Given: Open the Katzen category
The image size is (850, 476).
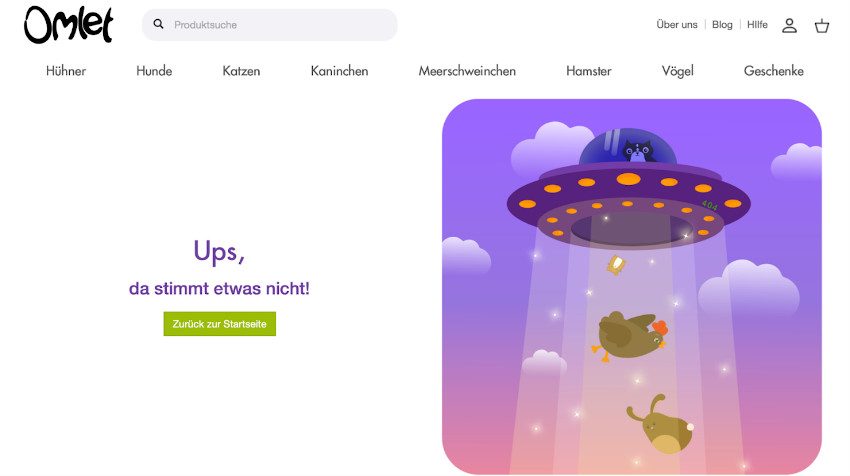Looking at the screenshot, I should pos(241,71).
